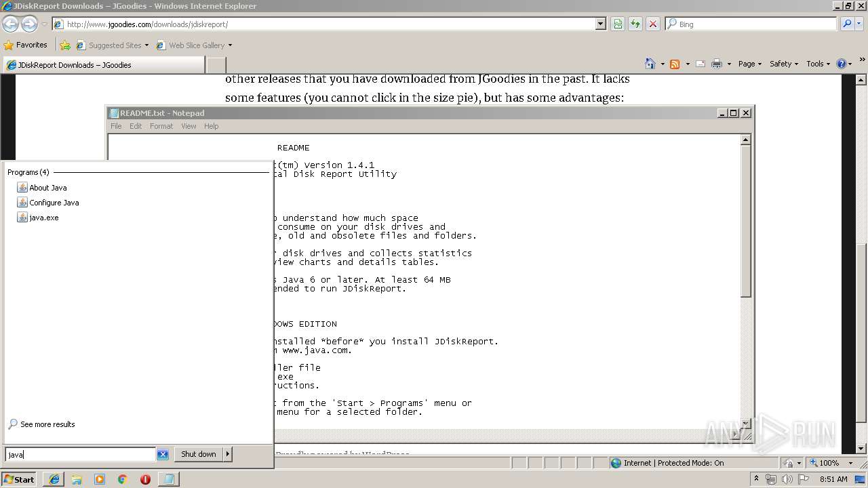Click the network tray icon
Screen dimensions: 868x488
(x=771, y=479)
